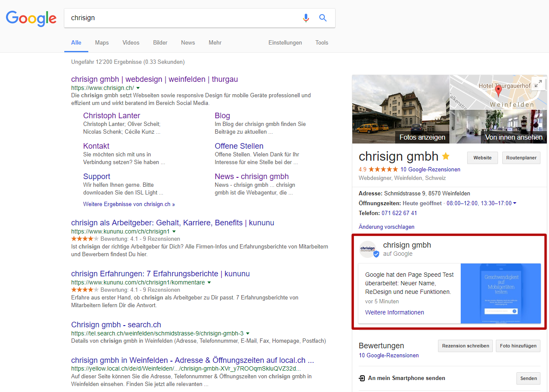Open the Tools menu
This screenshot has height=392, width=549.
[322, 42]
